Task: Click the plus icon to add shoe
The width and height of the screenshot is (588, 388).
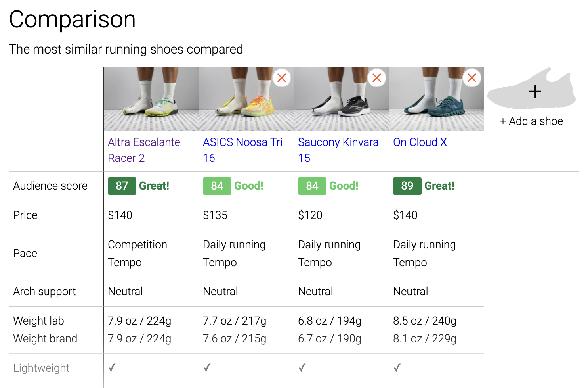Action: pos(535,92)
